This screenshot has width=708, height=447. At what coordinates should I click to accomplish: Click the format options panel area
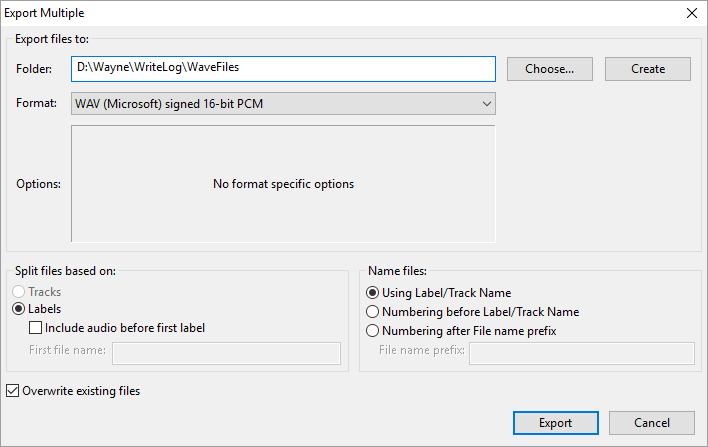point(283,184)
